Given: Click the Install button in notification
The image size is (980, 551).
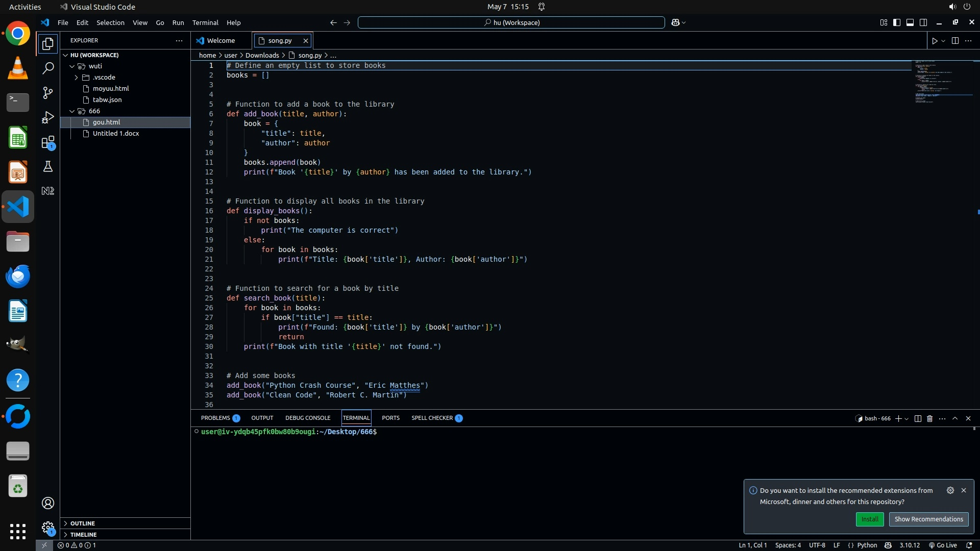Looking at the screenshot, I should [x=870, y=519].
